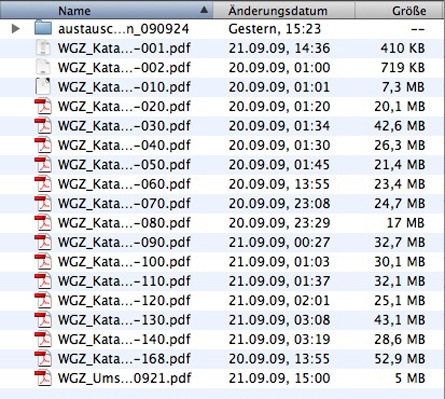Viewport: 445px width, 399px height.
Task: Click the date 20.09.09, 01:00
Action: tap(279, 68)
